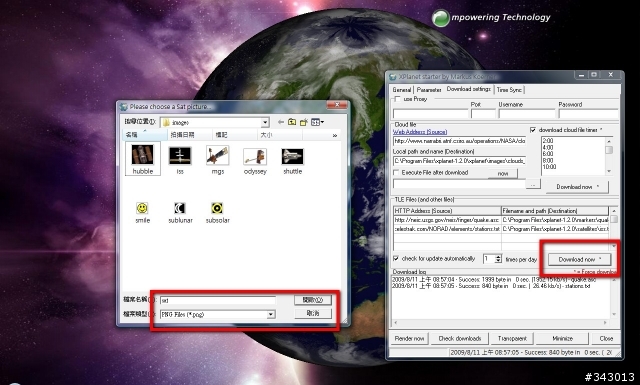Adjust the times per day spinner
This screenshot has height=385, width=640.
tap(498, 259)
